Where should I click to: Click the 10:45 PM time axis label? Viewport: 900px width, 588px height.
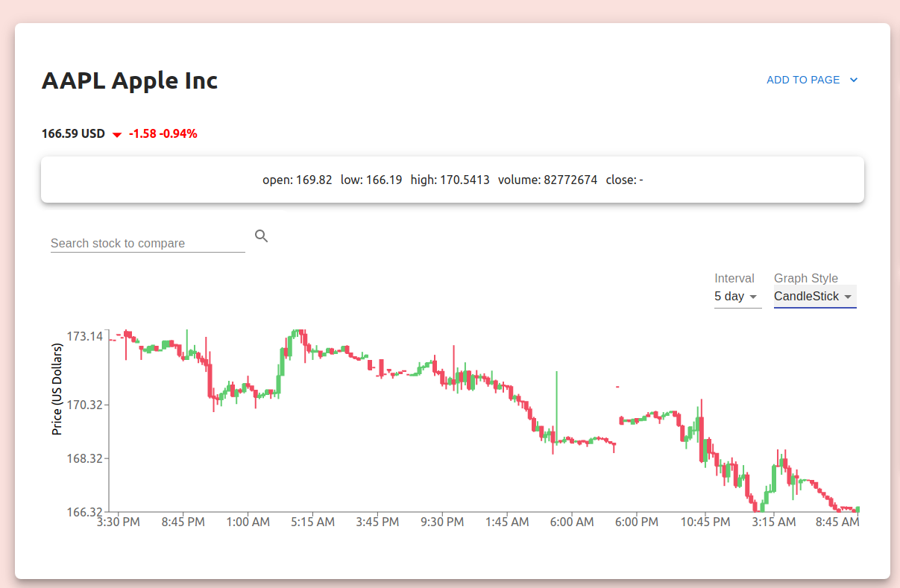(x=705, y=522)
